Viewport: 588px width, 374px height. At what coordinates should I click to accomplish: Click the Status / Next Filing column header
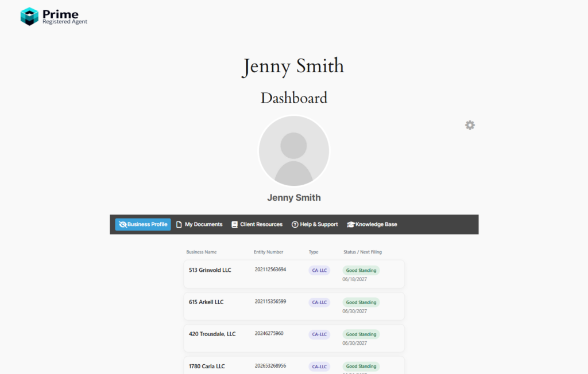tap(363, 252)
